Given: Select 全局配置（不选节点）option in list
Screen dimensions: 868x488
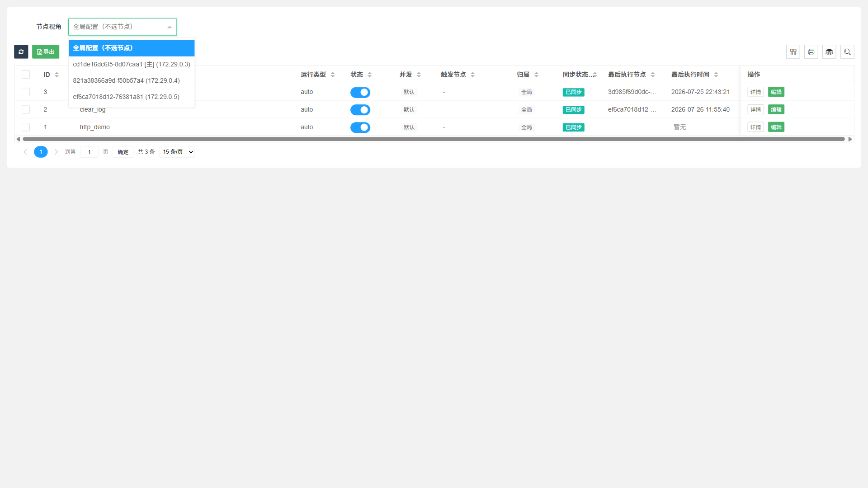Looking at the screenshot, I should point(132,48).
